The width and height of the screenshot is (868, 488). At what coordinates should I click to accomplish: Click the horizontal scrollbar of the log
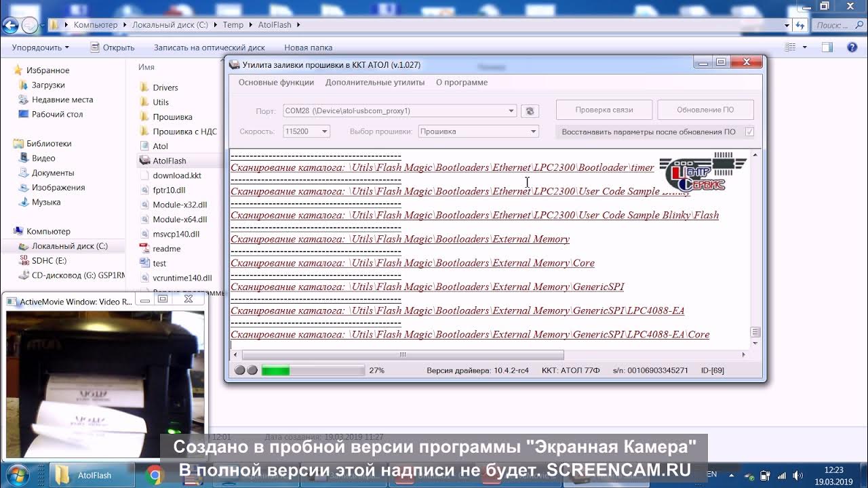403,354
